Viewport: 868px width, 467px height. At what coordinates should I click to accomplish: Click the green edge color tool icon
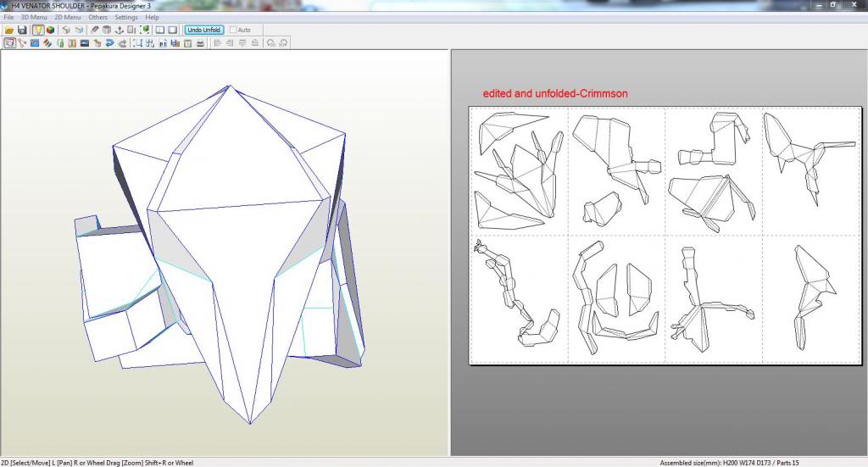pyautogui.click(x=60, y=43)
